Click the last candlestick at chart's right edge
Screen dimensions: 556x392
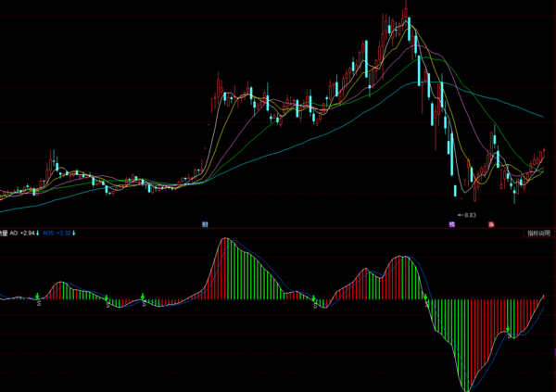coord(544,153)
